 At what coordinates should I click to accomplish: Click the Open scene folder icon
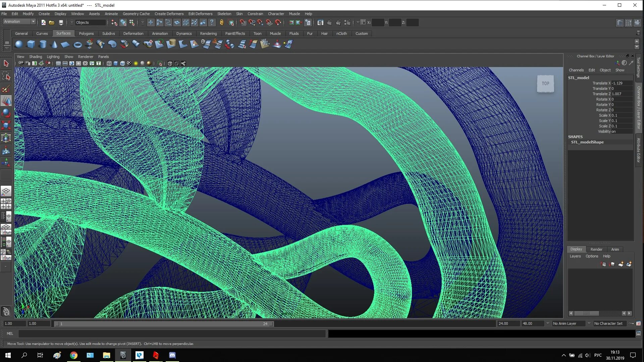(52, 22)
